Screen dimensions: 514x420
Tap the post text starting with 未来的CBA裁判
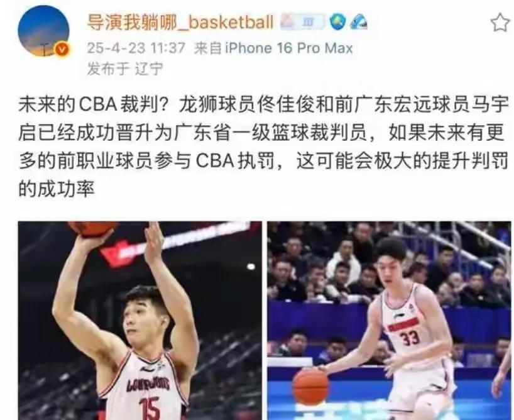point(263,146)
